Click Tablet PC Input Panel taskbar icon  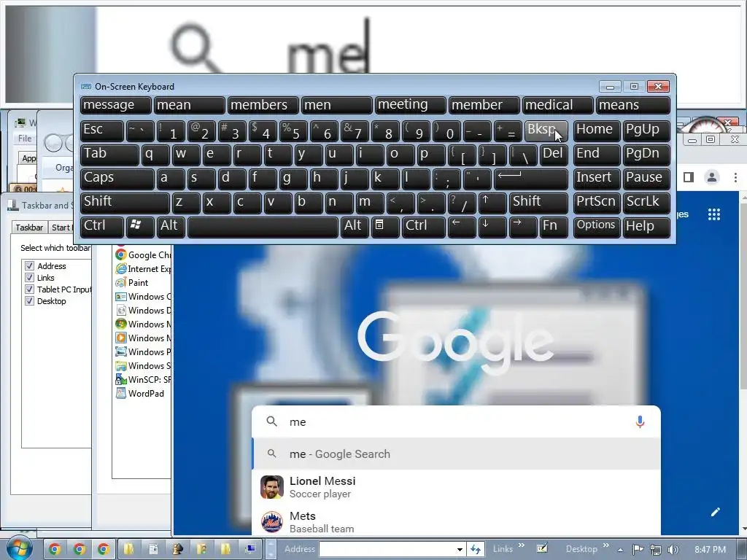(x=542, y=548)
